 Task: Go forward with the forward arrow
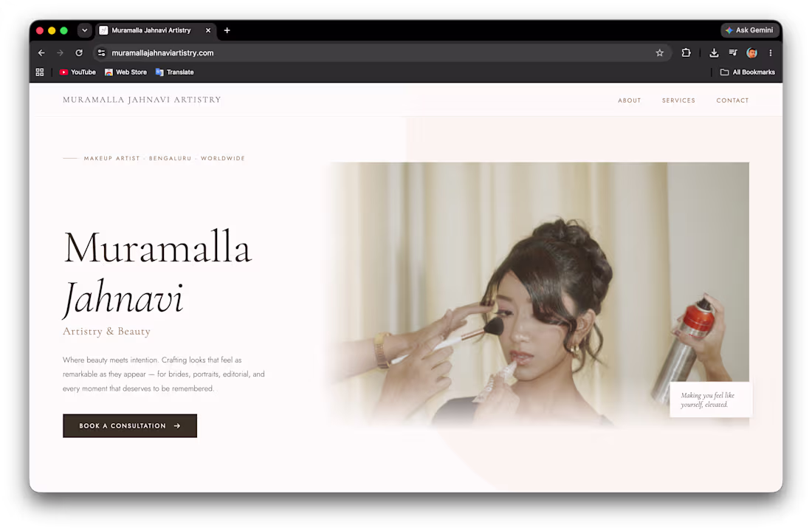coord(60,53)
